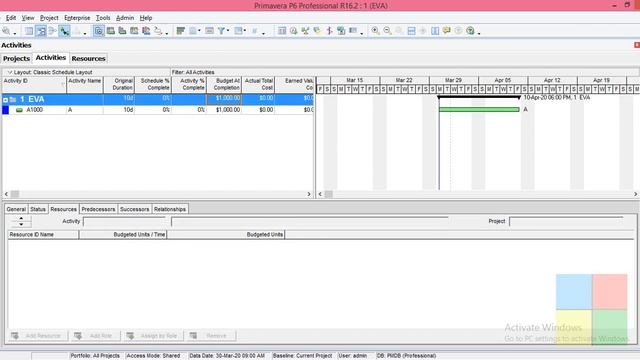Viewport: 640px width, 360px height.
Task: Open the Relationships details tab
Action: click(170, 209)
